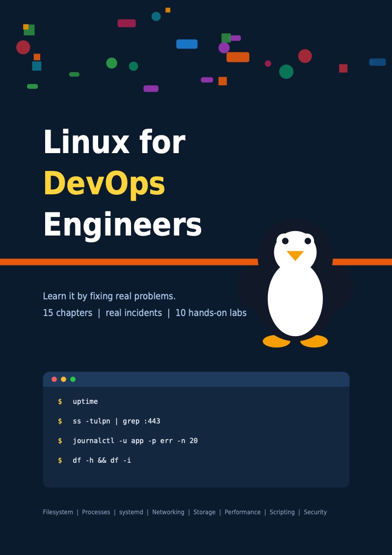Viewport: 392px width, 555px height.
Task: Click the "Processes" topic in the footer
Action: [96, 512]
